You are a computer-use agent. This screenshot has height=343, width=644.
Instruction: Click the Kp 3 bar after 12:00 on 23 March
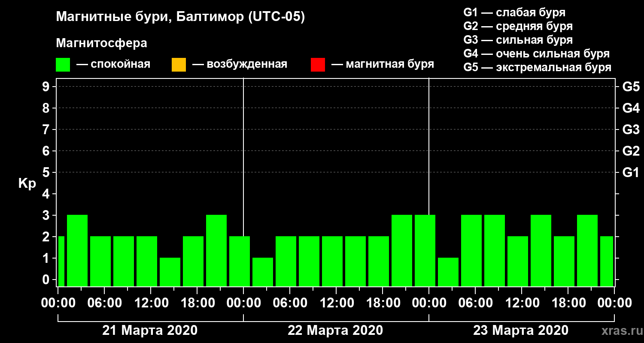[x=541, y=250]
